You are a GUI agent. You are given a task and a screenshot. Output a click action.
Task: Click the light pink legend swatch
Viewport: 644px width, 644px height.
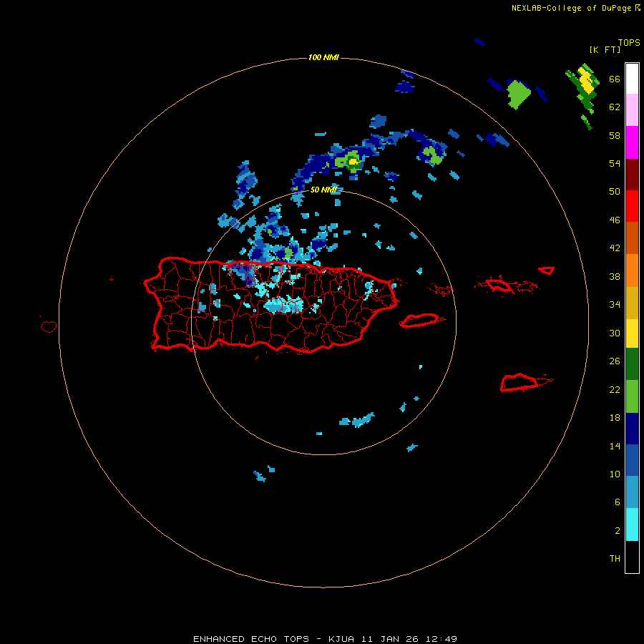pos(632,109)
